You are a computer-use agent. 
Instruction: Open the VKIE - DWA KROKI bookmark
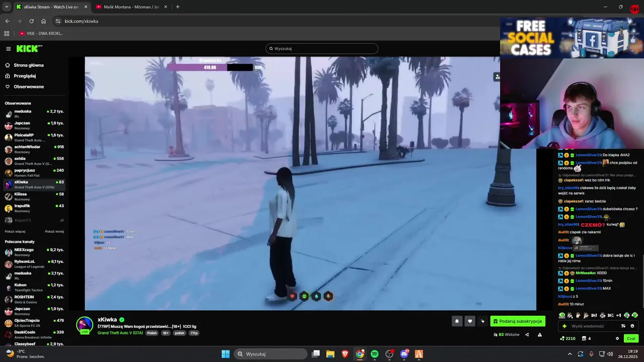(41, 34)
